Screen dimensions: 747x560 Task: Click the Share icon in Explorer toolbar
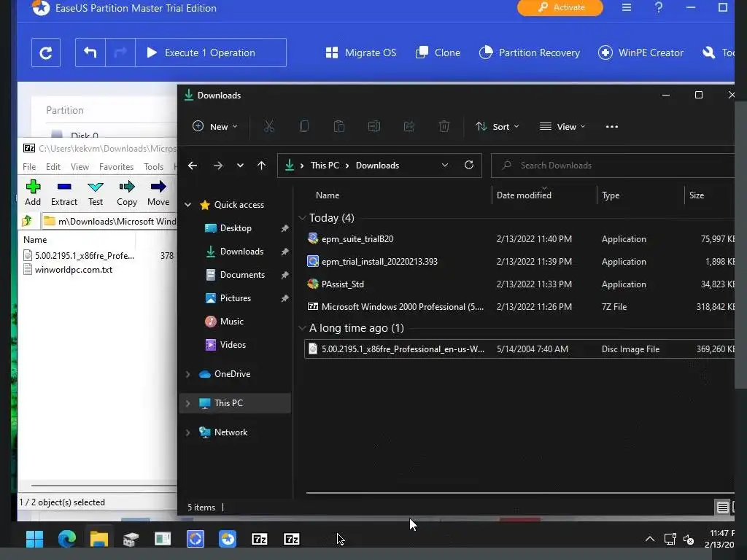409,127
